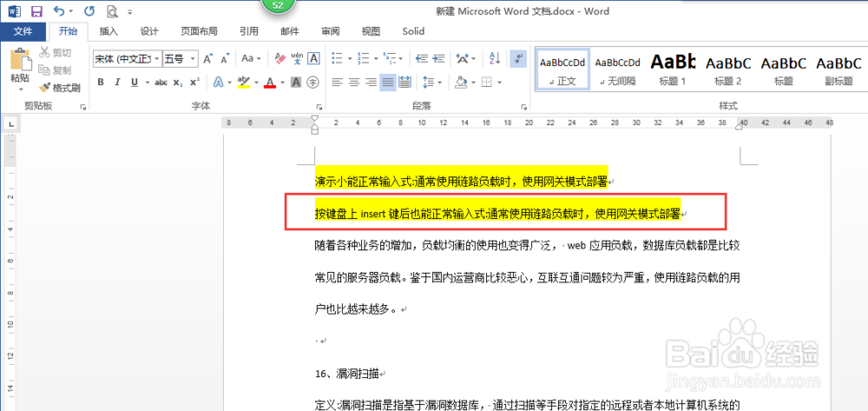Open the borders dropdown arrow
The width and height of the screenshot is (868, 411).
(499, 83)
